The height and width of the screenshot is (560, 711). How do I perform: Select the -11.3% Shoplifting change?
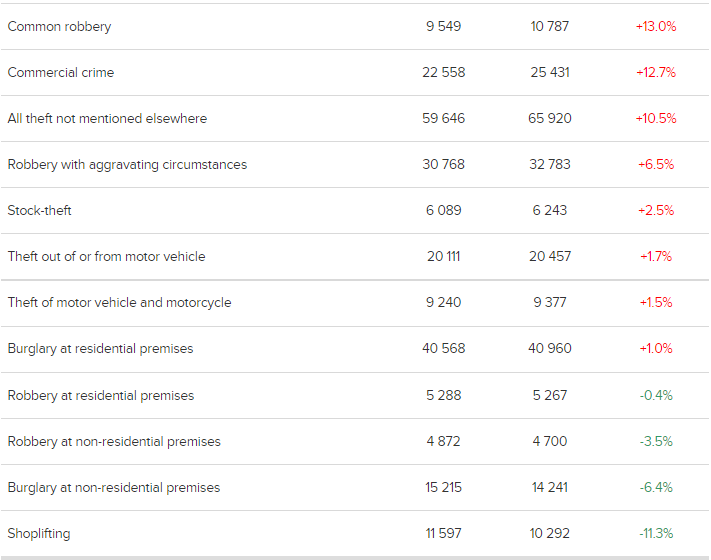coord(656,533)
